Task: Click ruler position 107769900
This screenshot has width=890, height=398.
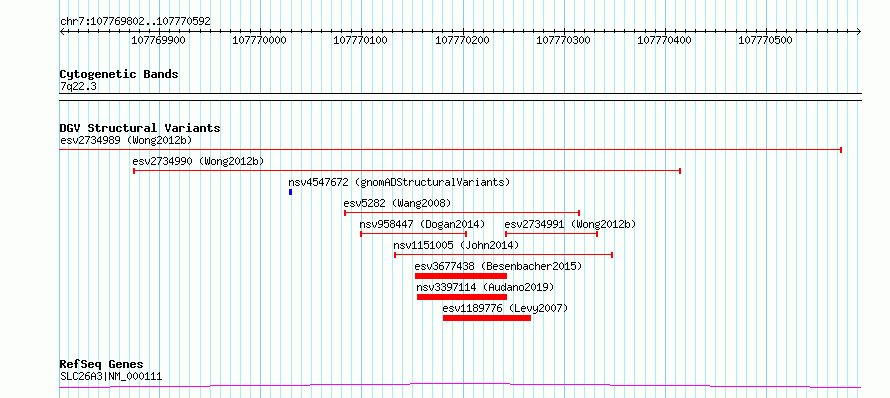Action: click(158, 40)
